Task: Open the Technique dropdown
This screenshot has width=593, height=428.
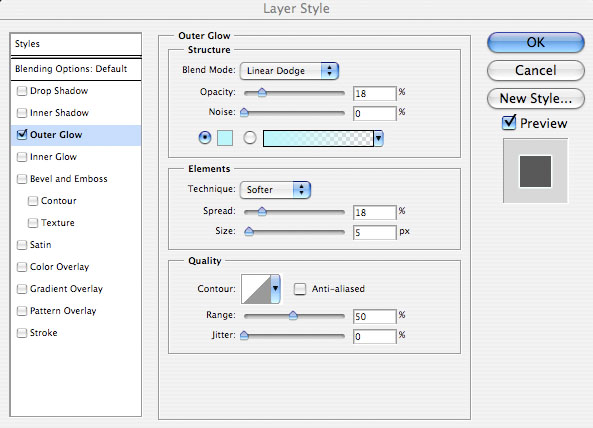Action: 275,189
